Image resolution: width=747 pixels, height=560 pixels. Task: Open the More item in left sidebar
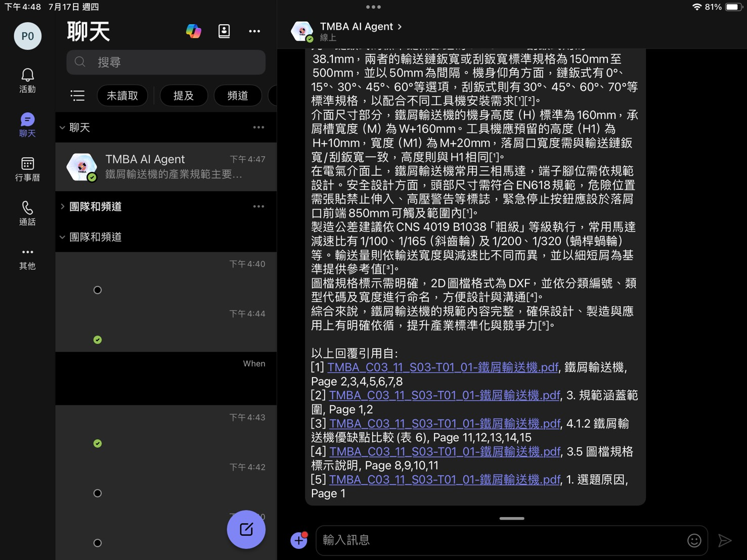[x=27, y=257]
